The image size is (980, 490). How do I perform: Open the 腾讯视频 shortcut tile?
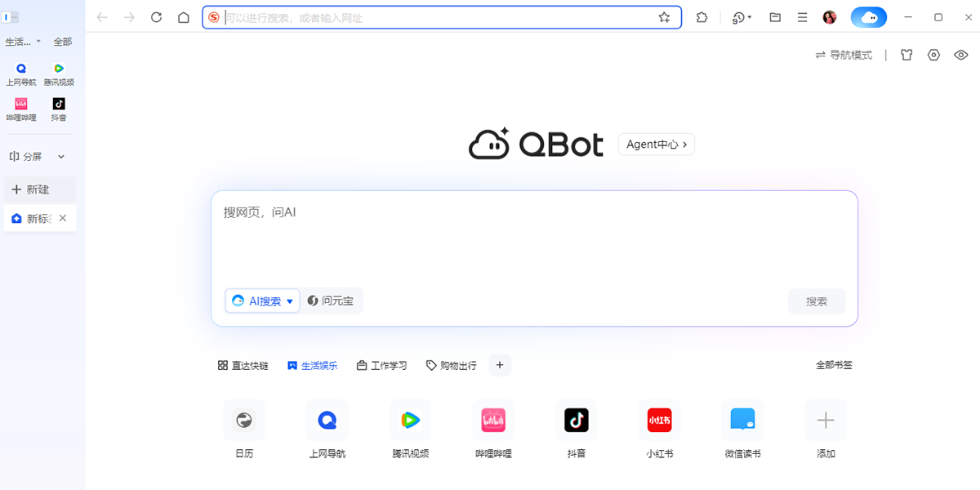[410, 430]
